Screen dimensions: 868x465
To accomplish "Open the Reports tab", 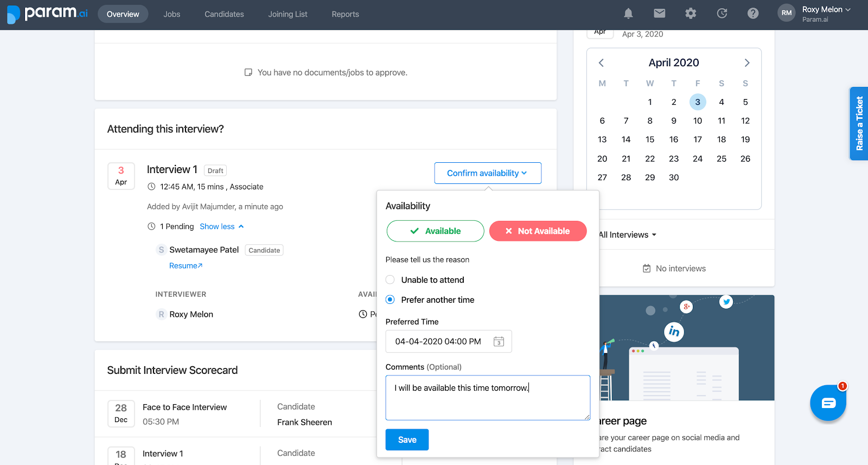I will pyautogui.click(x=345, y=14).
